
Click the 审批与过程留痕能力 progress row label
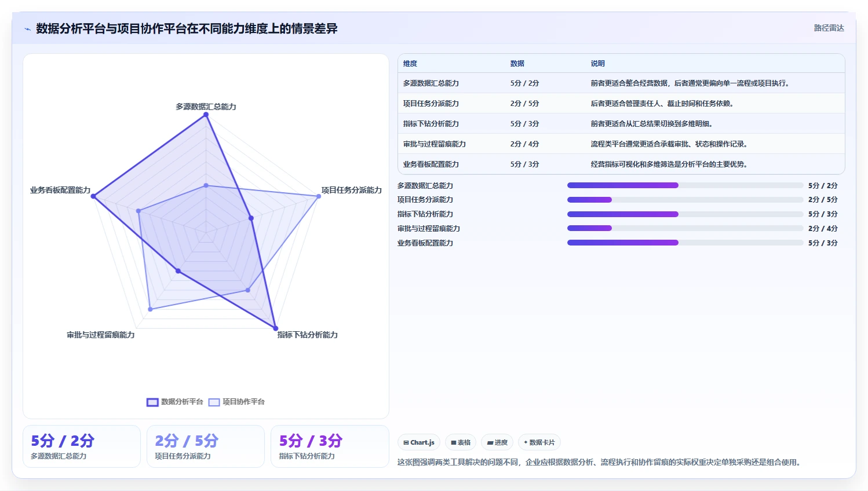tap(429, 229)
